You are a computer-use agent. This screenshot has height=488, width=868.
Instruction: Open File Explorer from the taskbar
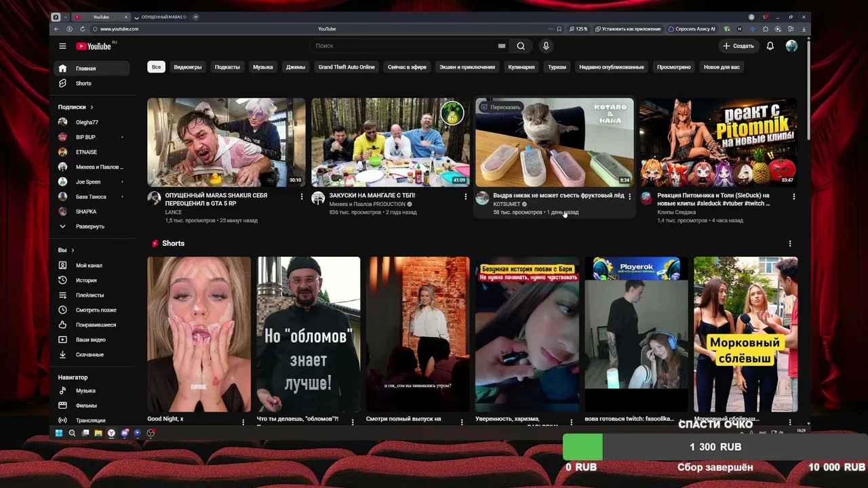98,433
